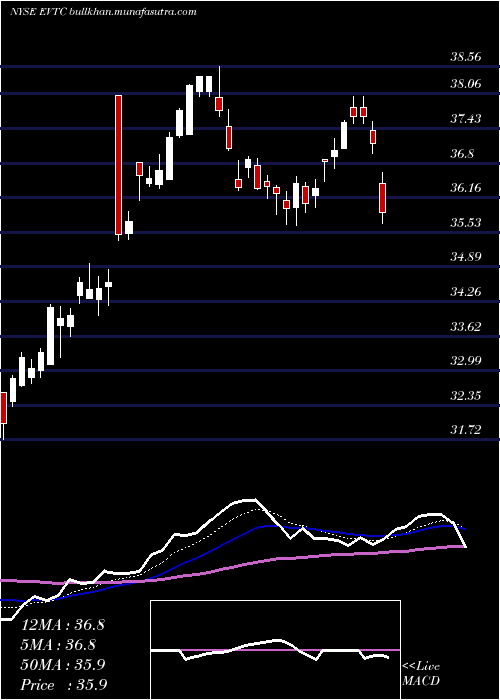
Task: Click the 35.53 price level label
Action: pos(466,222)
